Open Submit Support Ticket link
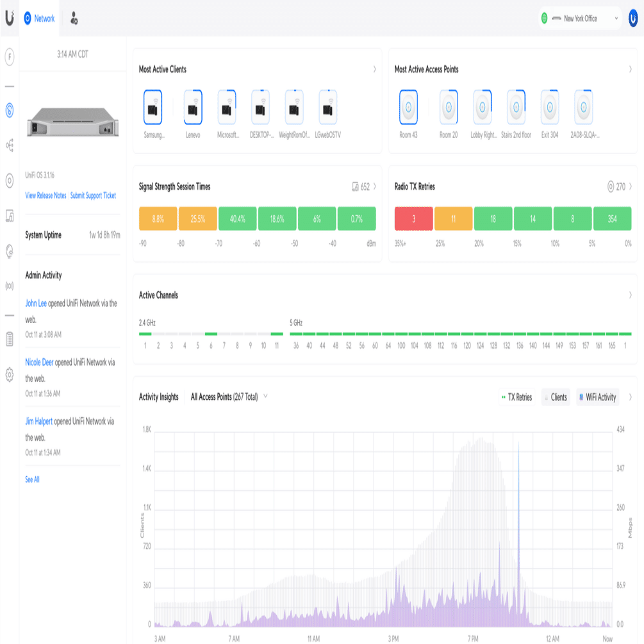Viewport: 644px width, 644px height. (92, 195)
